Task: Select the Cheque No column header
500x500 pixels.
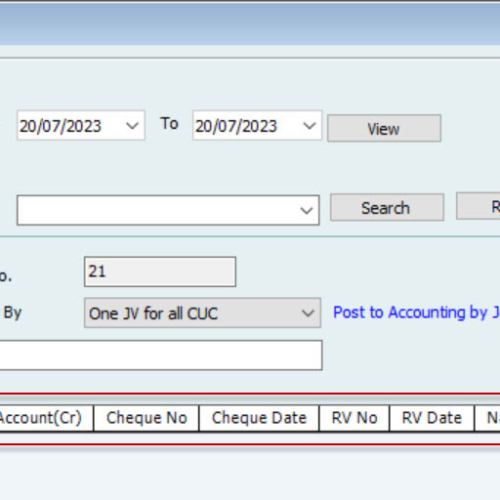Action: [146, 418]
